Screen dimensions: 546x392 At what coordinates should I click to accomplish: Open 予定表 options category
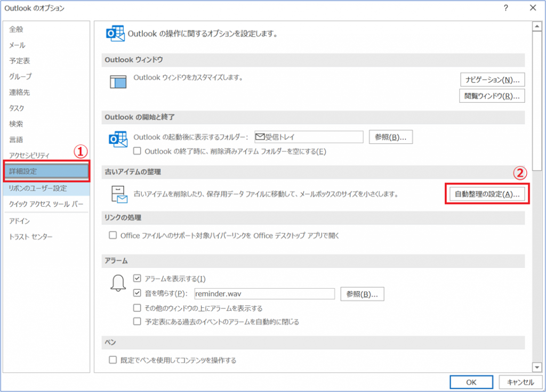(46, 61)
